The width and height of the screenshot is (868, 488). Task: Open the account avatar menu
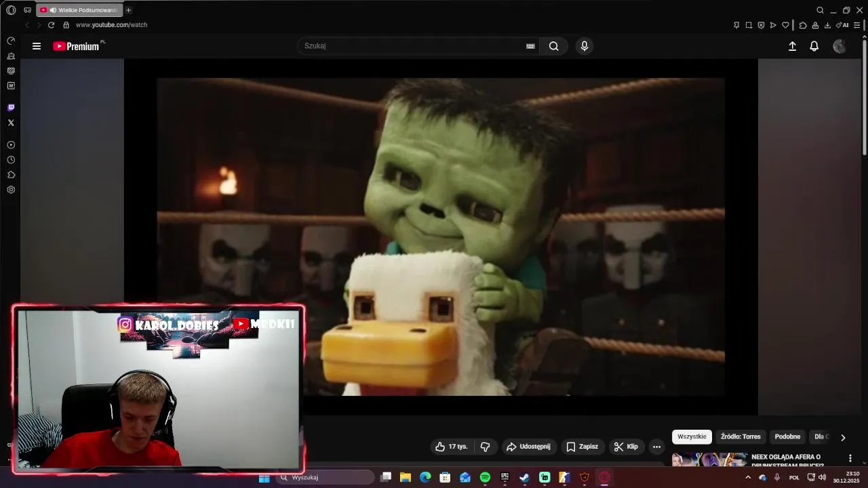point(840,46)
